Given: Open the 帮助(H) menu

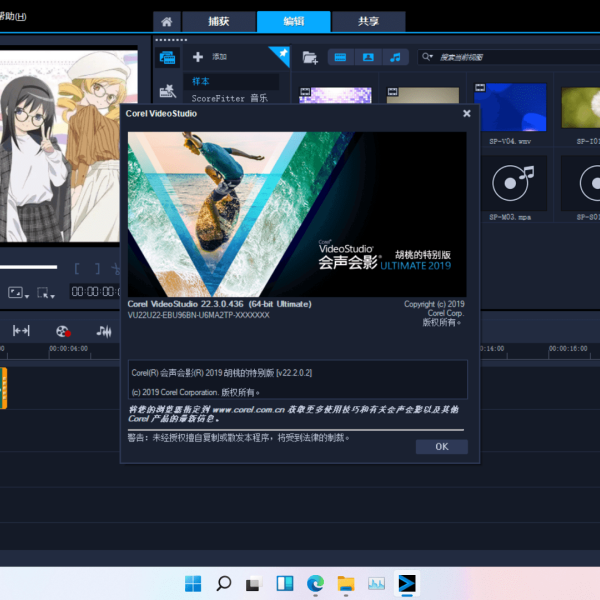Looking at the screenshot, I should point(13,16).
